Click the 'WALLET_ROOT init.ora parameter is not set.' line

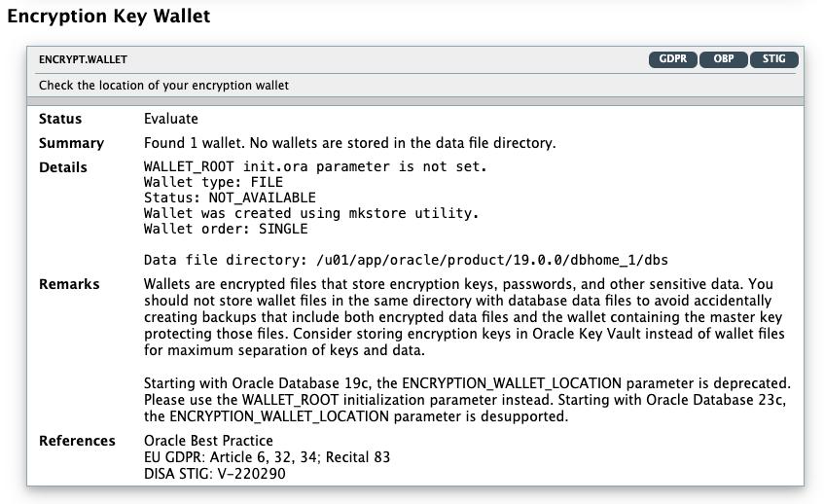click(x=315, y=167)
